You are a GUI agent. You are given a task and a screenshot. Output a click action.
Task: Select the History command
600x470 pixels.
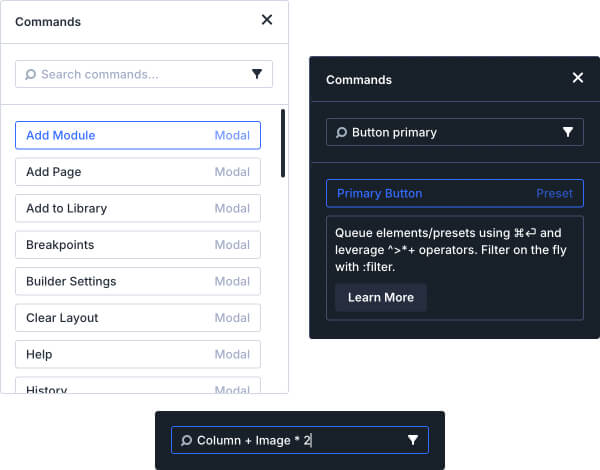point(138,385)
